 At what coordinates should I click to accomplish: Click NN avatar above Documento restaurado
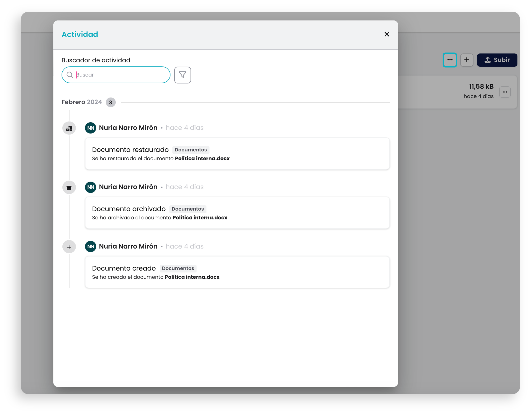pyautogui.click(x=91, y=128)
